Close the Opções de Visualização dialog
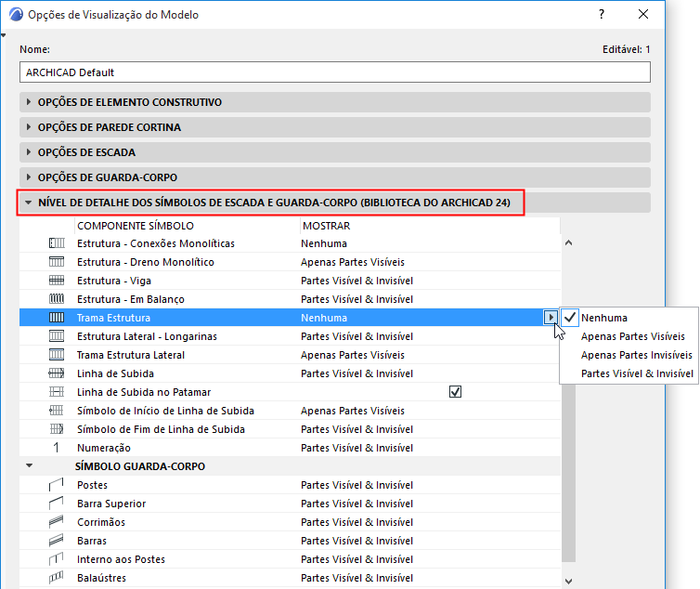The width and height of the screenshot is (700, 589). coord(643,14)
